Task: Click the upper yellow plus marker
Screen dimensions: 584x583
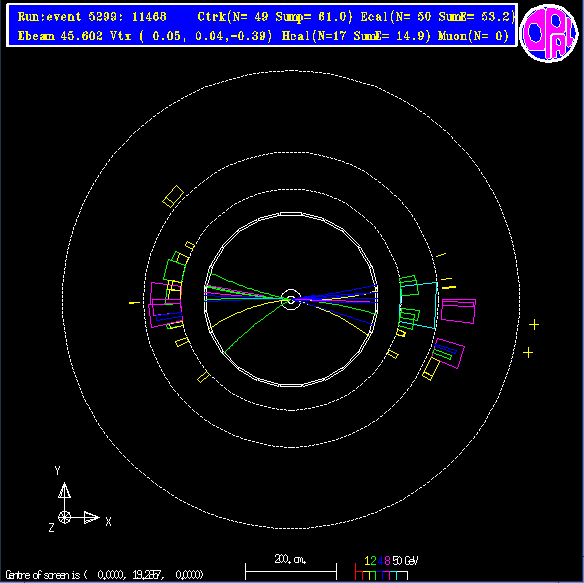Action: coord(534,324)
